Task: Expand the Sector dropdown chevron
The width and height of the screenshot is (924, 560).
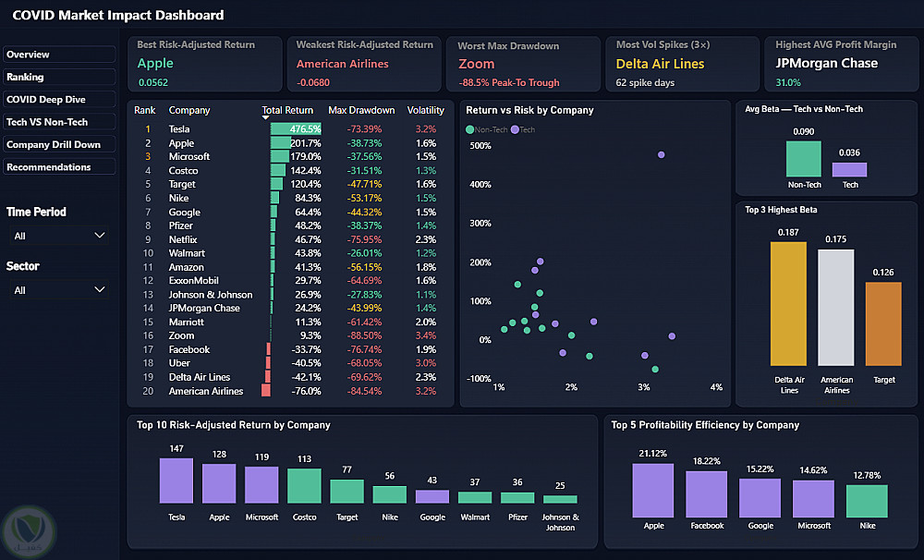Action: click(100, 290)
